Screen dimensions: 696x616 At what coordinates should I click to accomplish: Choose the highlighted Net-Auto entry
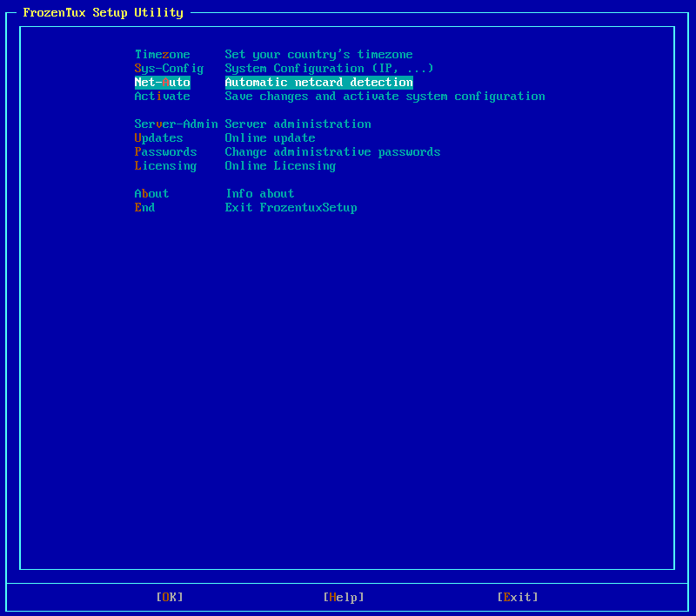click(163, 83)
